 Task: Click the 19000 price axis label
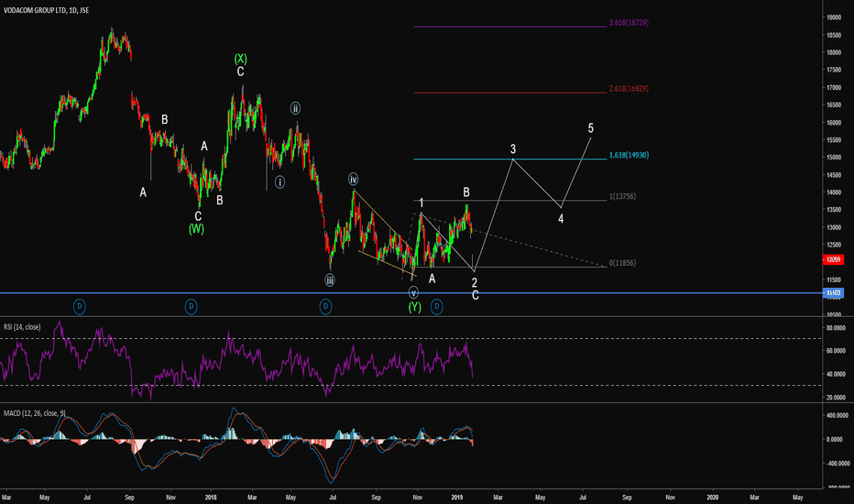click(834, 17)
